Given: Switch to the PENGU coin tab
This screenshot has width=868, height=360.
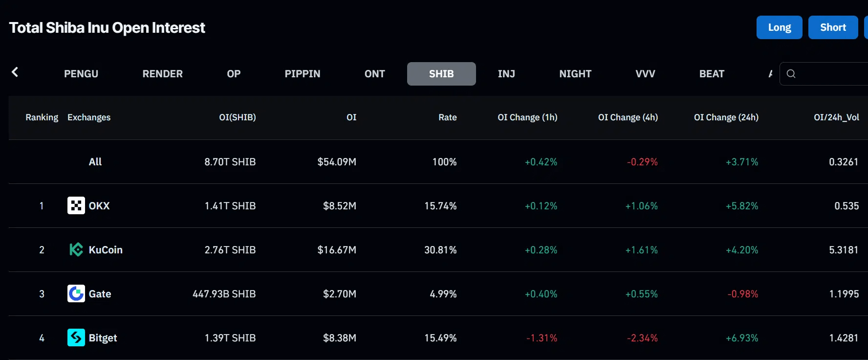Looking at the screenshot, I should pos(81,74).
